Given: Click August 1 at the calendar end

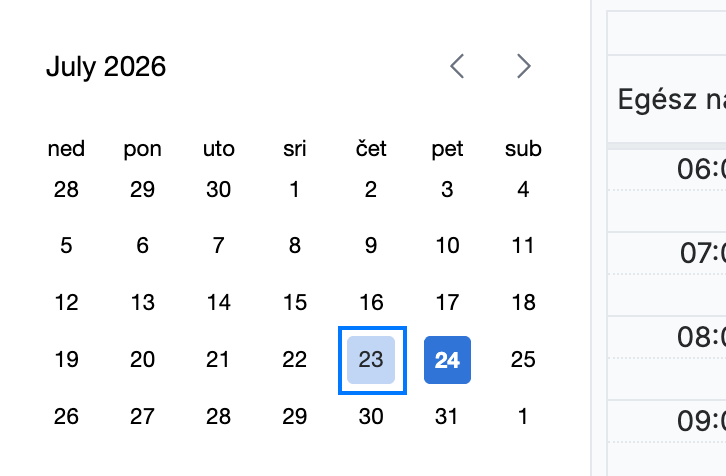Looking at the screenshot, I should 523,416.
